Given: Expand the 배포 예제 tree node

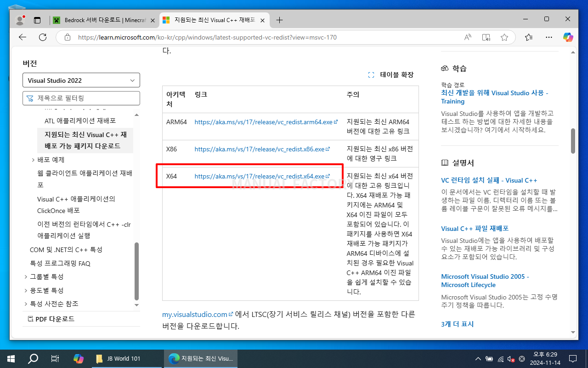Looking at the screenshot, I should point(34,160).
